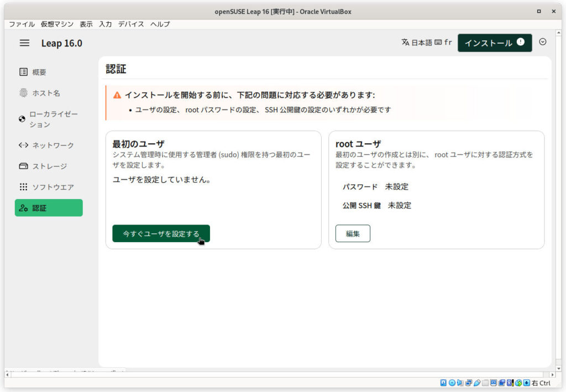Image resolution: width=566 pixels, height=392 pixels.
Task: Open the 仮想マシン menu
Action: (x=57, y=24)
